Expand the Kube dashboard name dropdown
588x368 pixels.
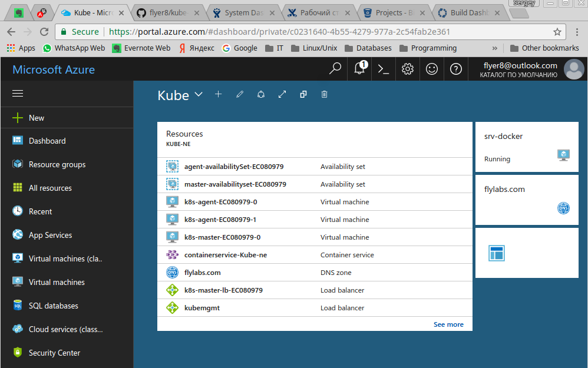pyautogui.click(x=199, y=94)
